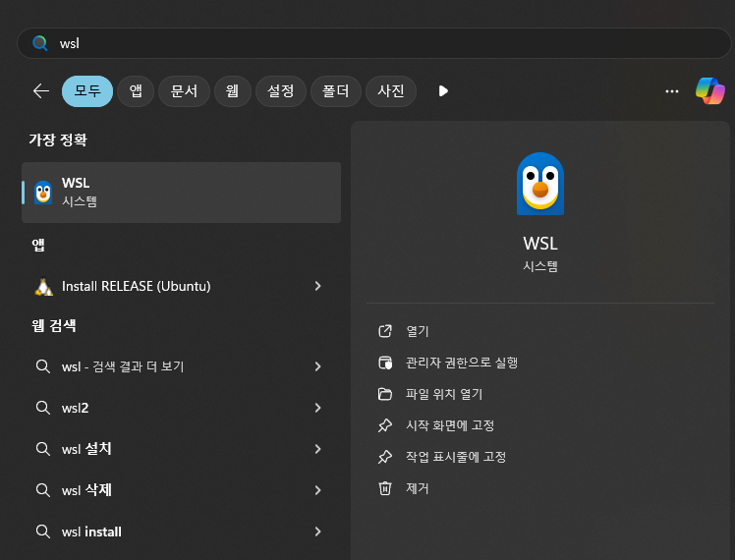Screen dimensions: 735x560
Task: Select the 사진 filter tab
Action: (391, 91)
